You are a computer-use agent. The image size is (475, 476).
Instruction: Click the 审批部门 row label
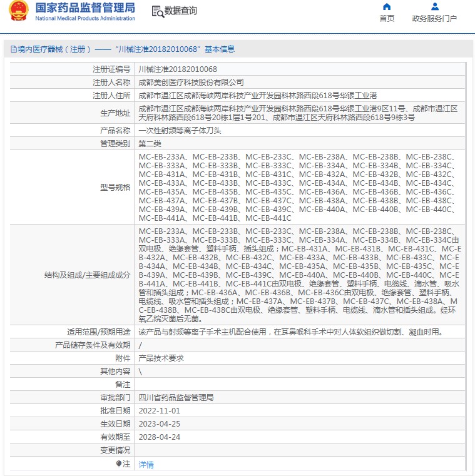click(115, 398)
